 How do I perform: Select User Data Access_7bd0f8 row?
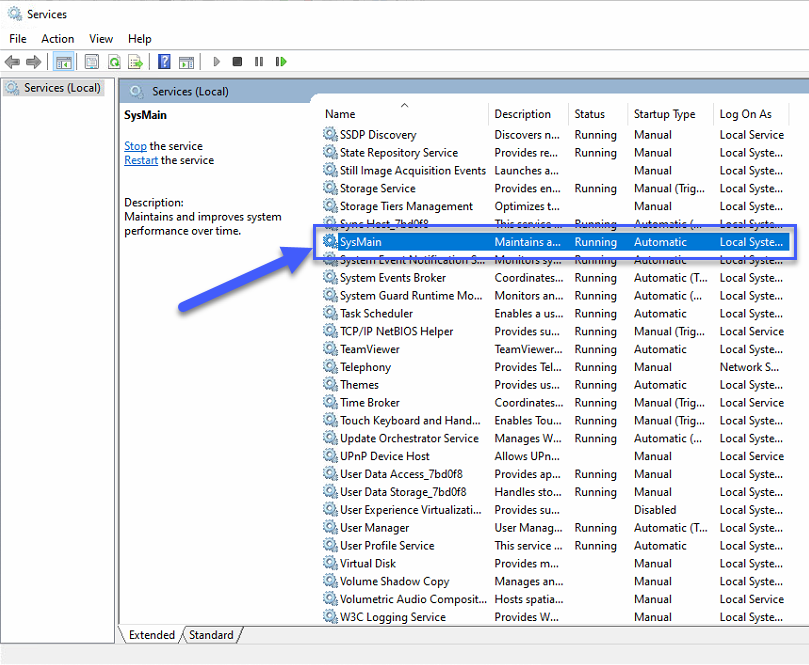point(555,474)
